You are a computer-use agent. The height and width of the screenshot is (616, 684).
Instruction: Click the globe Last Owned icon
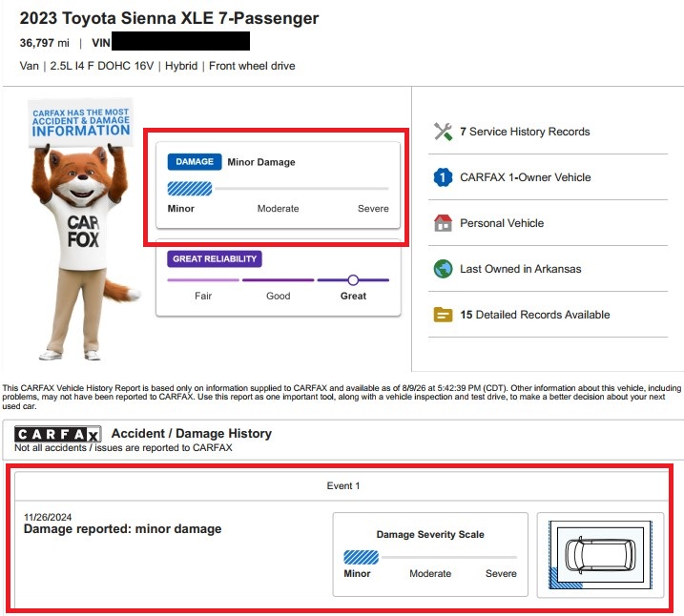click(x=443, y=269)
